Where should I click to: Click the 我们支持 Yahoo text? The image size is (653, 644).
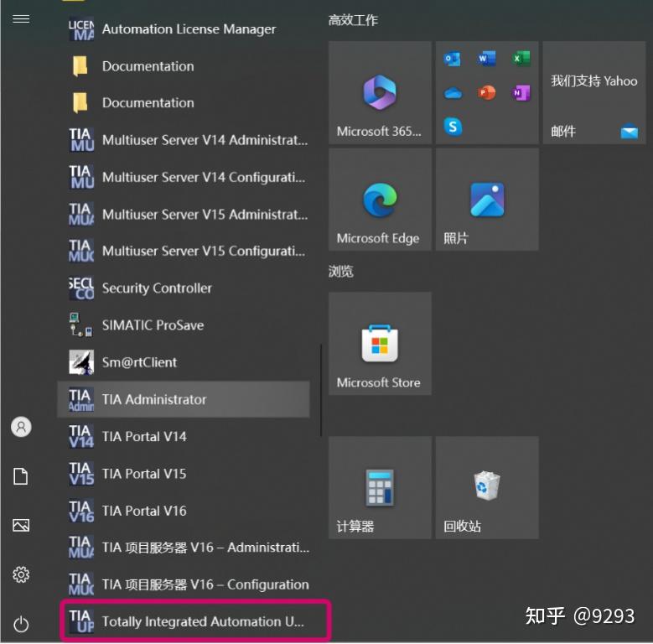tap(593, 80)
